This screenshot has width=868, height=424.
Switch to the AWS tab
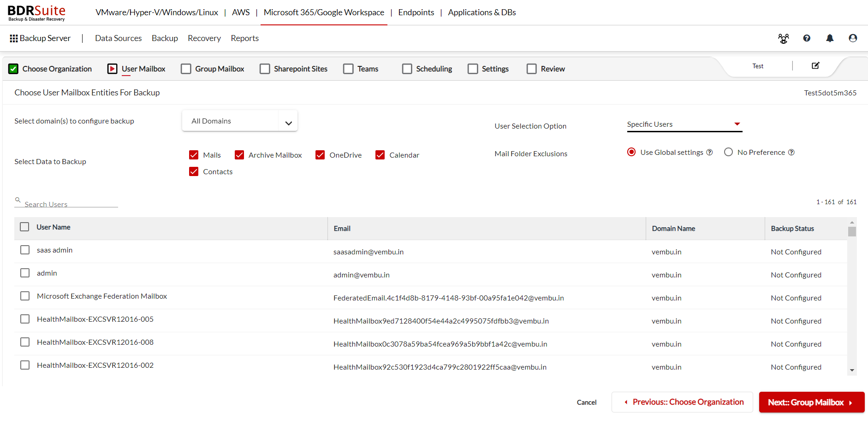coord(241,12)
